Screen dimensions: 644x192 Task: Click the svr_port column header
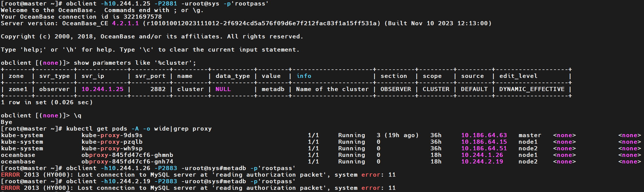(150, 76)
